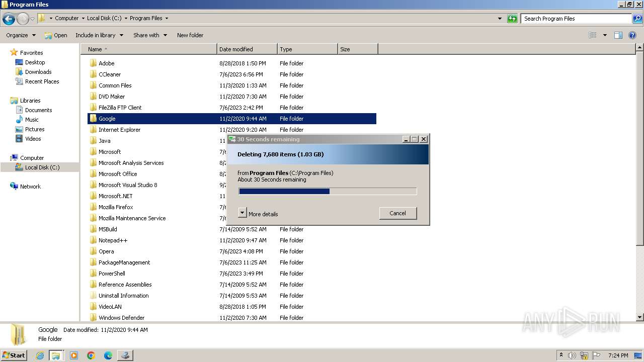Image resolution: width=644 pixels, height=362 pixels.
Task: Toggle the preview pane icon
Action: pos(618,35)
